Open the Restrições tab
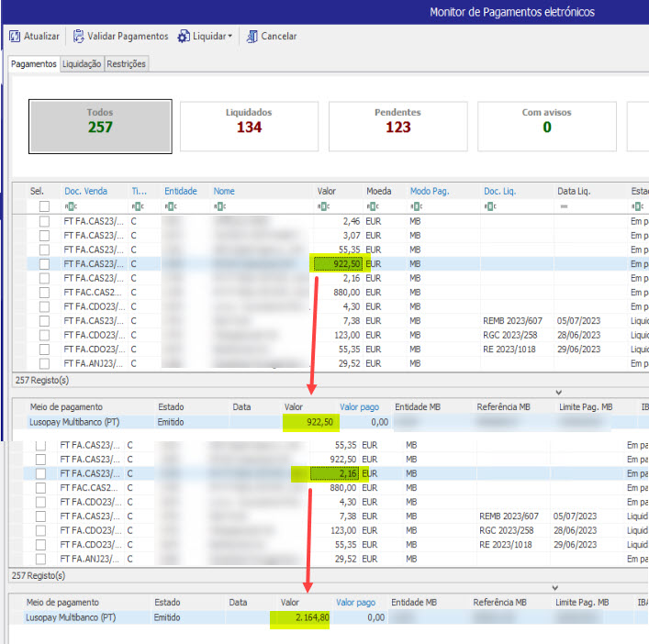The image size is (649, 644). [126, 64]
